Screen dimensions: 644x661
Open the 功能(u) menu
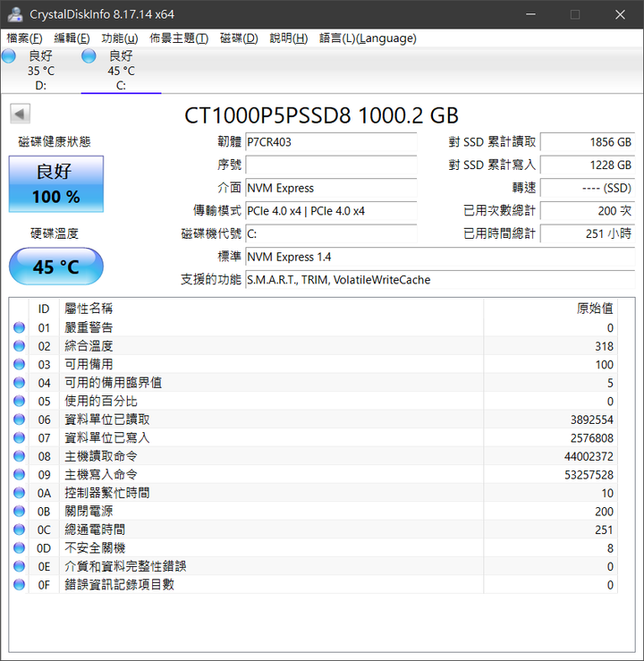tap(120, 38)
